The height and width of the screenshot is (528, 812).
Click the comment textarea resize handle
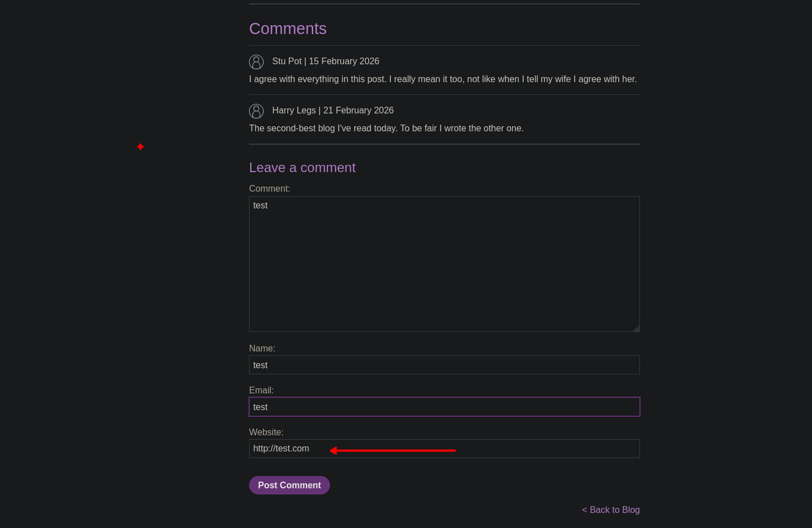tap(636, 329)
